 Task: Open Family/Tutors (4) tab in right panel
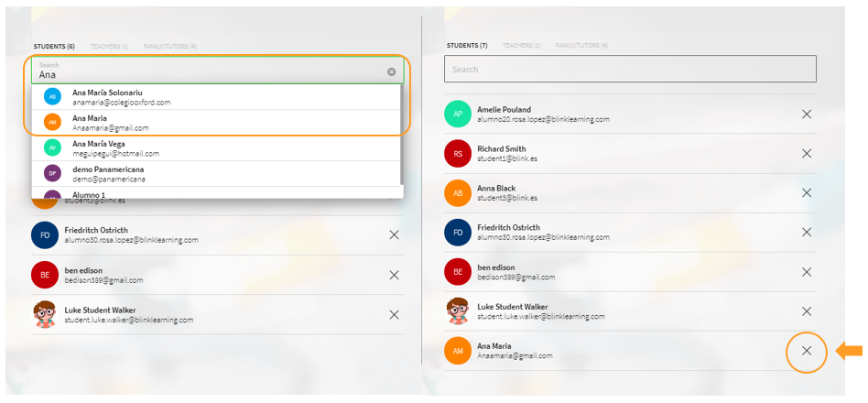(580, 46)
